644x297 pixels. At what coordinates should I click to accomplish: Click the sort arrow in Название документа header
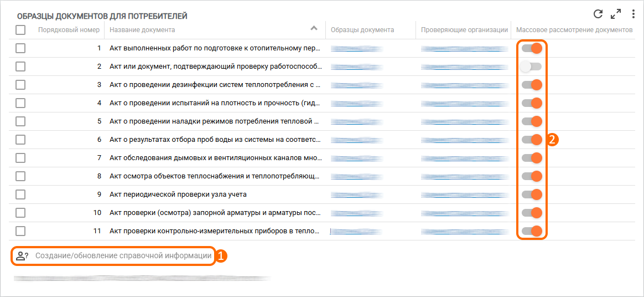314,28
